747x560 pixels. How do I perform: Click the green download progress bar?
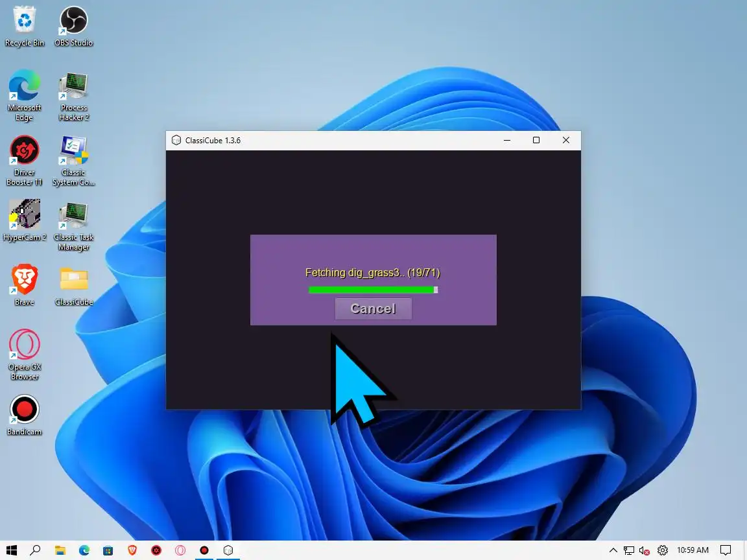click(373, 290)
